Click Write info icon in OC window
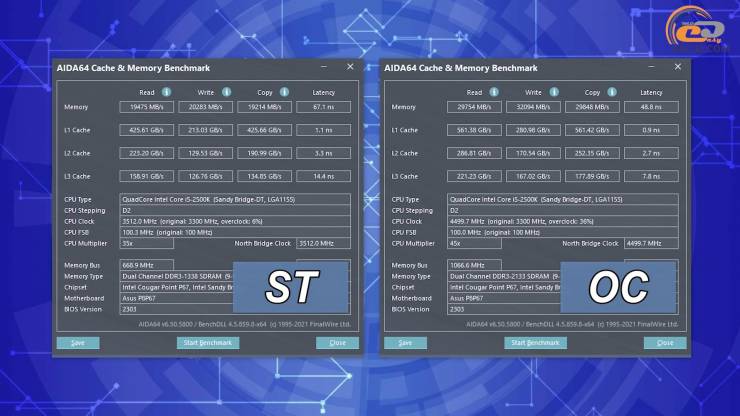The image size is (740, 416). 554,92
